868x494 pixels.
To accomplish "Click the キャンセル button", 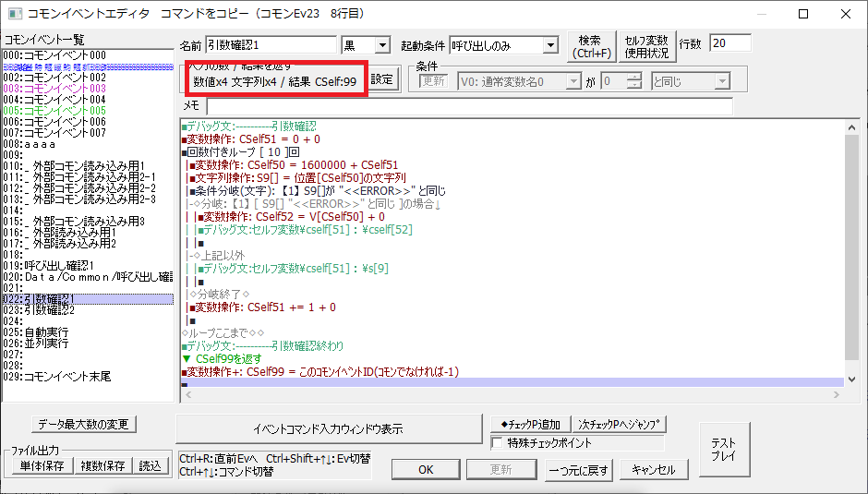I will coord(654,470).
